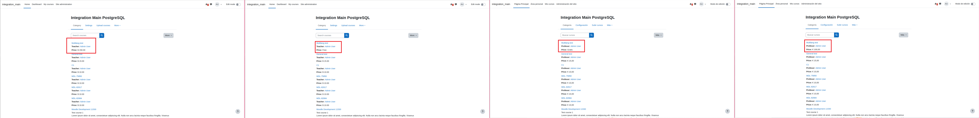Click magnifier beside 'Buscar cursos', fourth panel

[837, 35]
